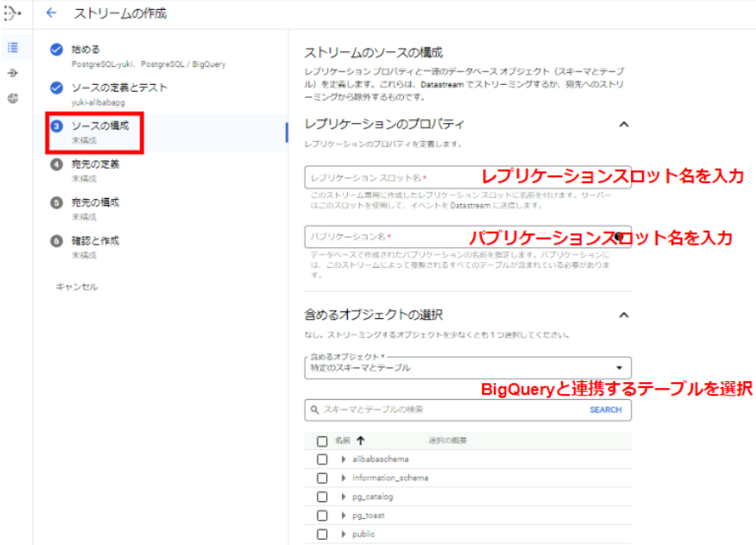Open the connection profiles sidebar icon
Screen dimensions: 756x545
point(13,73)
